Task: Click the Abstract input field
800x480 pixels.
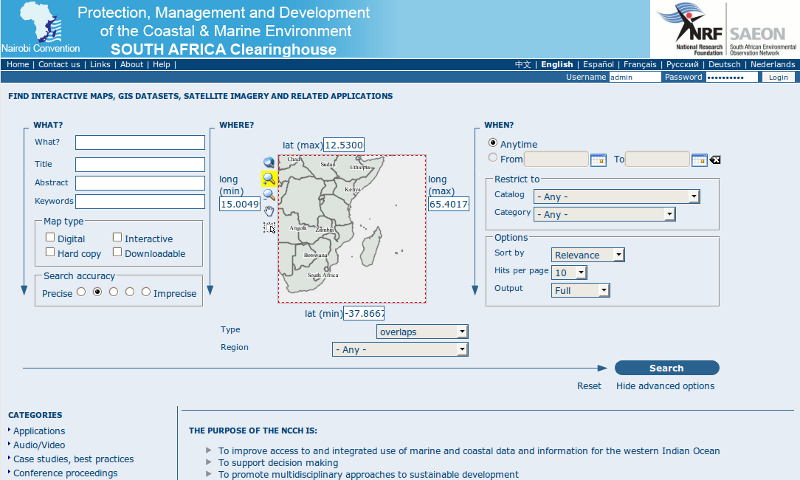Action: coord(140,183)
